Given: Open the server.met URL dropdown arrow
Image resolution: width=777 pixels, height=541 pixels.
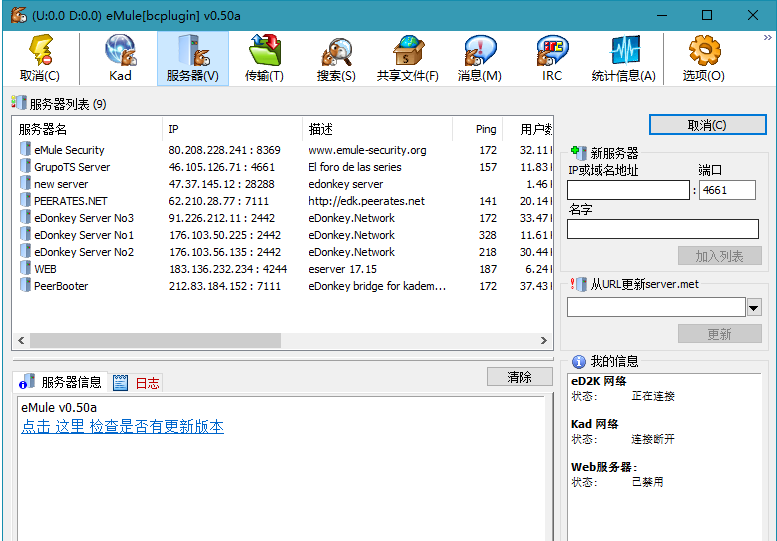Looking at the screenshot, I should (754, 308).
